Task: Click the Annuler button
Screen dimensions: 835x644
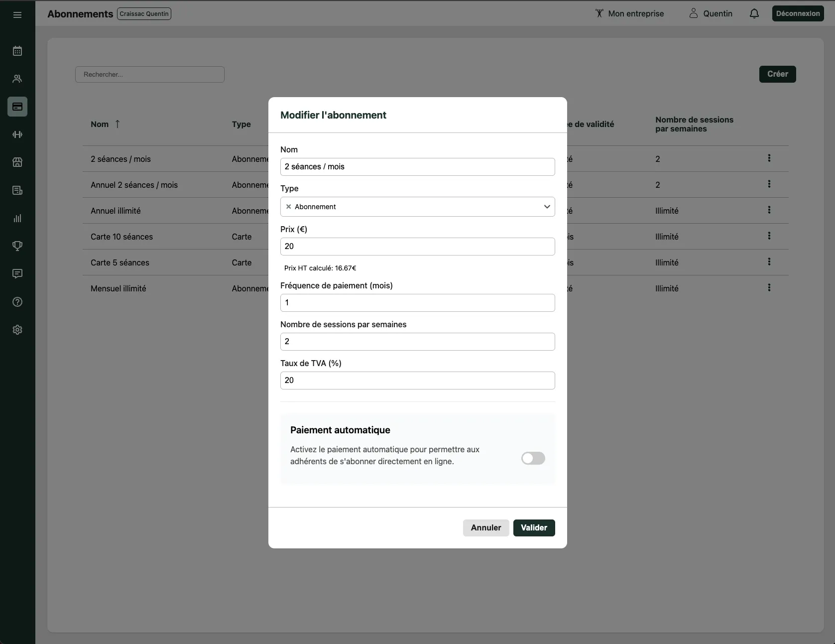Action: pyautogui.click(x=485, y=527)
